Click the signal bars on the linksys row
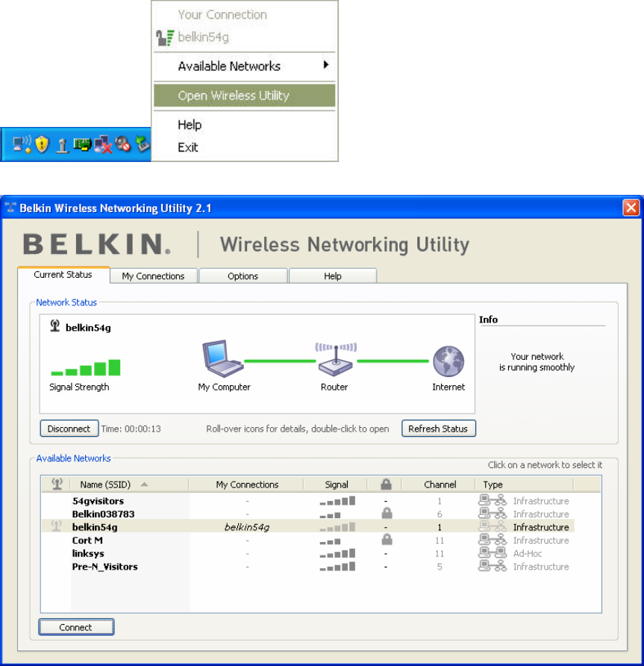 [337, 553]
